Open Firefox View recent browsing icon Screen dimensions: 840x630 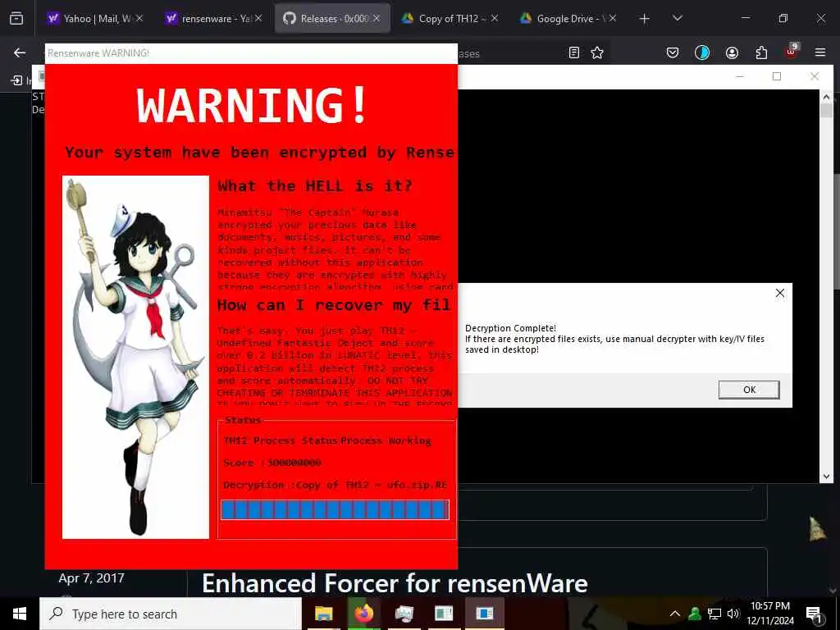pyautogui.click(x=16, y=19)
